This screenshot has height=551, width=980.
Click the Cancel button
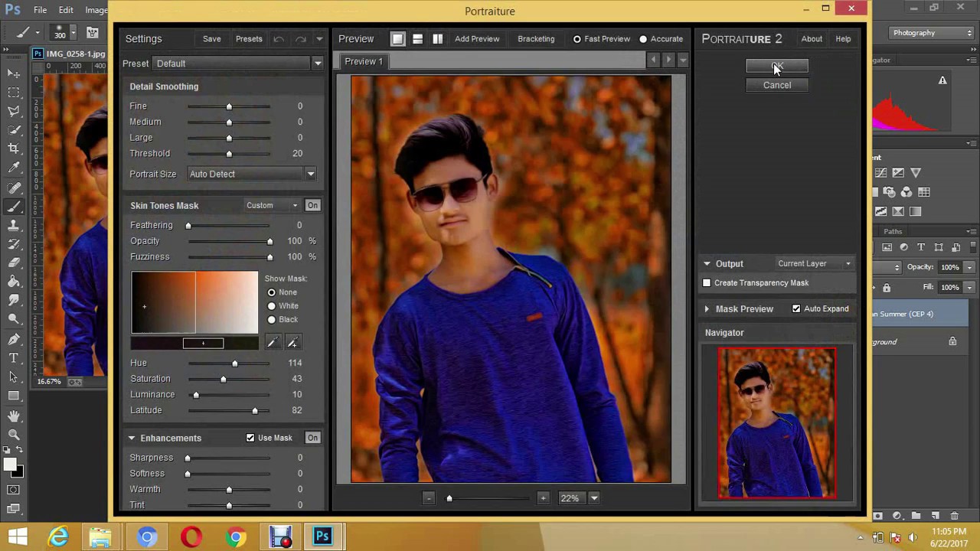click(x=777, y=85)
